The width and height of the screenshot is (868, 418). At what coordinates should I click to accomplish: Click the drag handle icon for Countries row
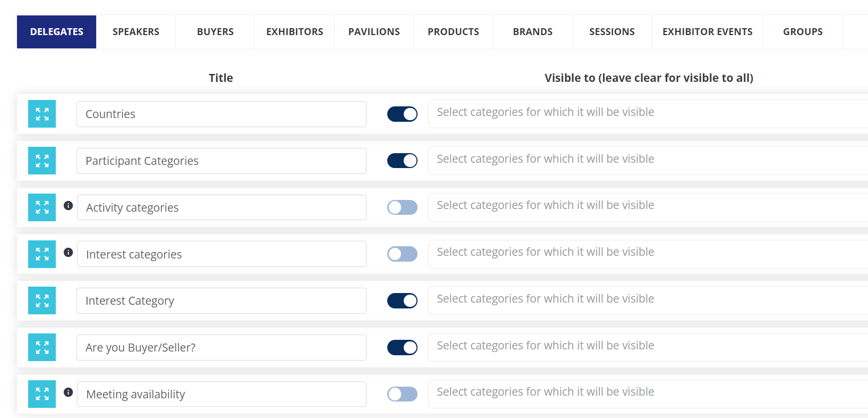pos(42,114)
